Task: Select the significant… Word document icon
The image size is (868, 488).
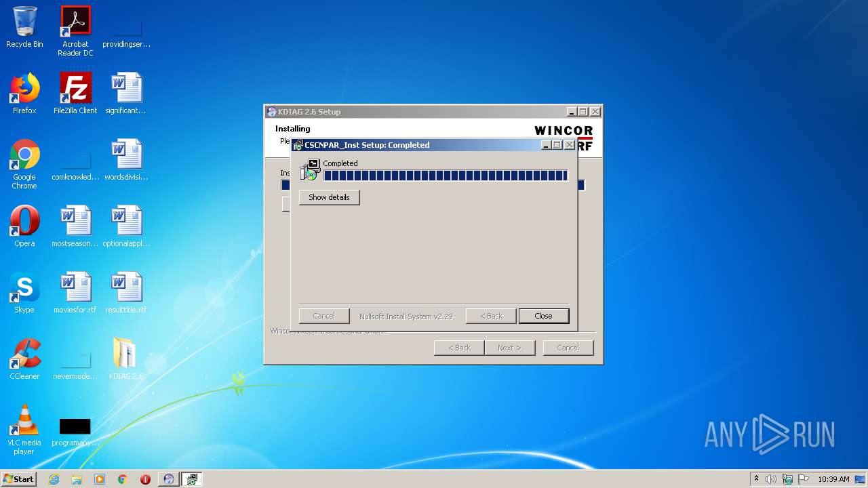Action: [125, 94]
